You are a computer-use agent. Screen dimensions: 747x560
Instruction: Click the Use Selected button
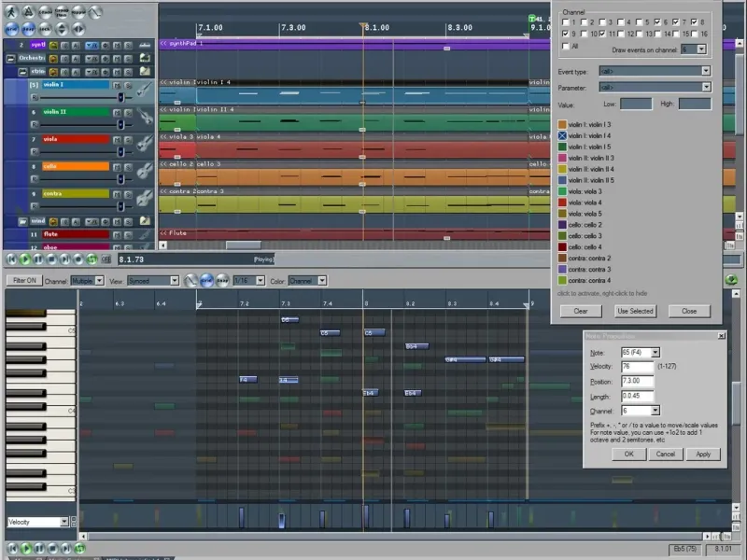[x=635, y=311]
